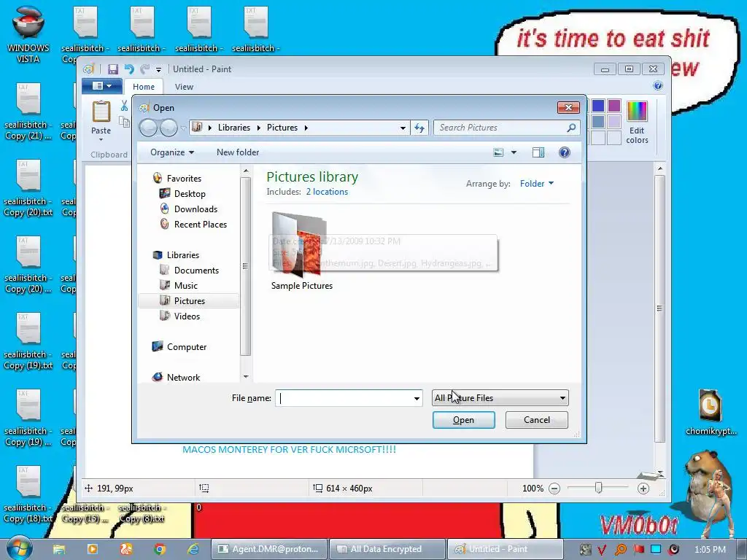This screenshot has height=560, width=747.
Task: Select Documents library in navigation pane
Action: [196, 270]
